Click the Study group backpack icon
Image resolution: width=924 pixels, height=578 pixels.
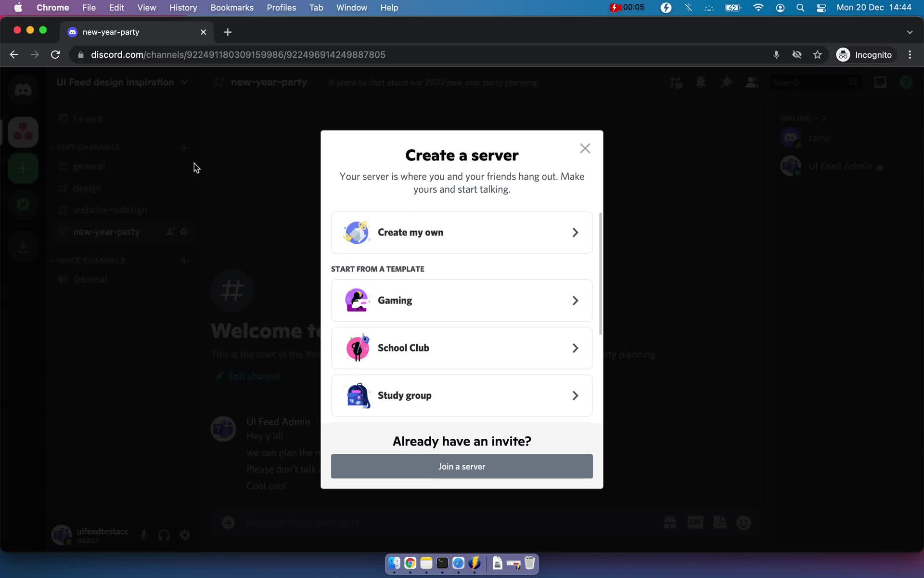point(358,395)
